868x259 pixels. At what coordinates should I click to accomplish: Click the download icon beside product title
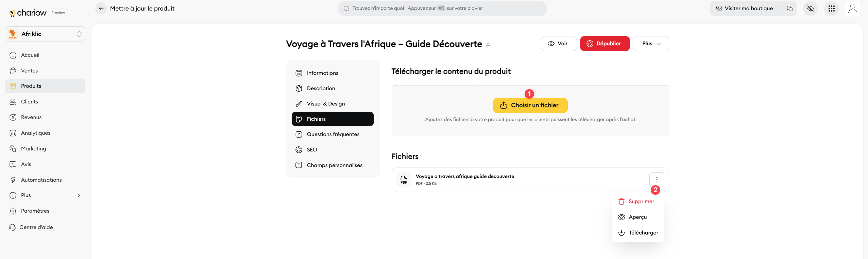488,44
